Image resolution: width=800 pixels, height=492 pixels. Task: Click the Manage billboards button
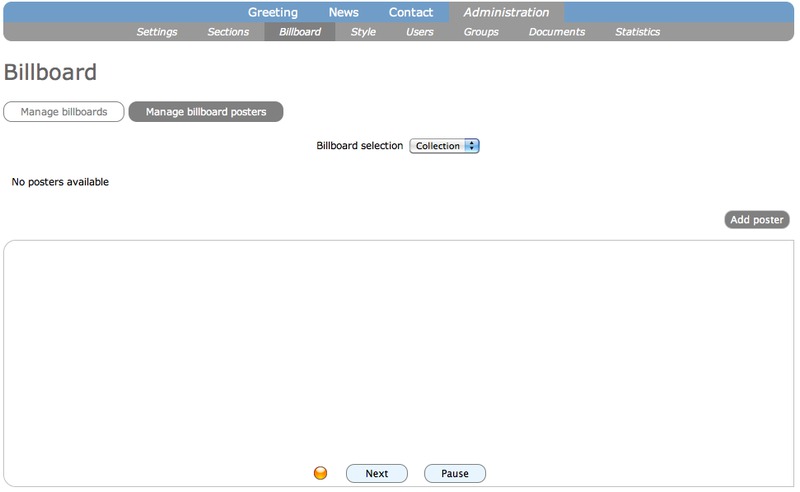point(64,112)
